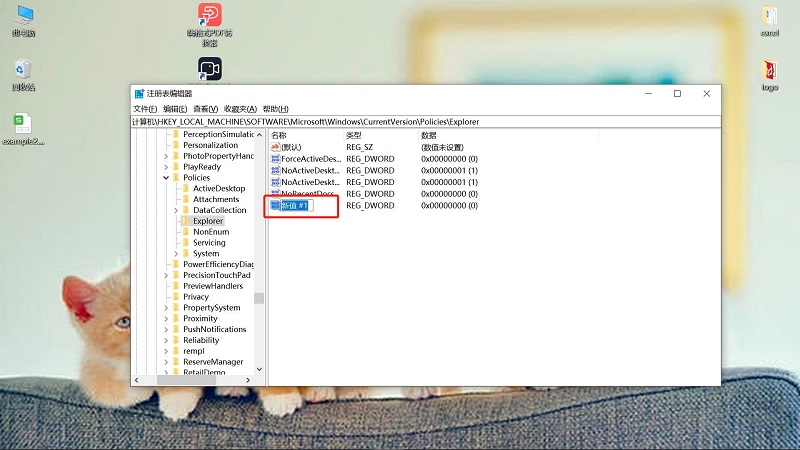Image resolution: width=800 pixels, height=450 pixels.
Task: Open the PDF converter desktop shortcut
Action: (210, 16)
